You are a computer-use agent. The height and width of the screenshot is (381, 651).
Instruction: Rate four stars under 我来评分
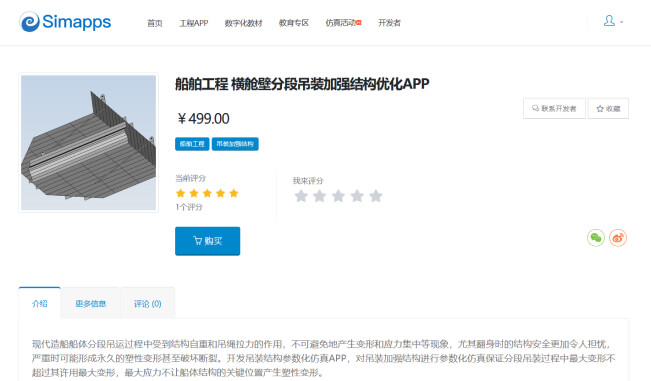357,196
